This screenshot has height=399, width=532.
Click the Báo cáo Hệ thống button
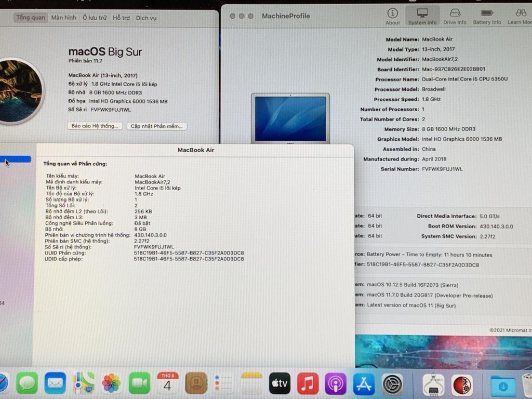tap(95, 126)
